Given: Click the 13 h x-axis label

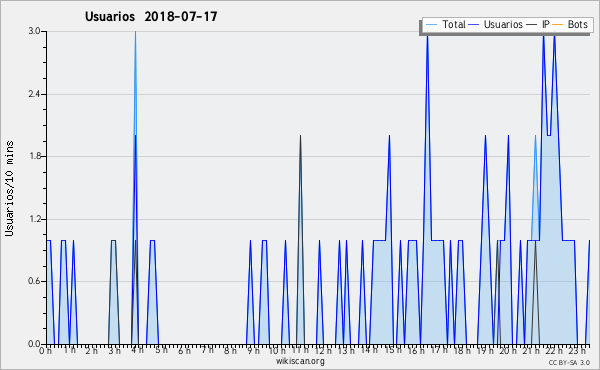Looking at the screenshot, I should (346, 350).
